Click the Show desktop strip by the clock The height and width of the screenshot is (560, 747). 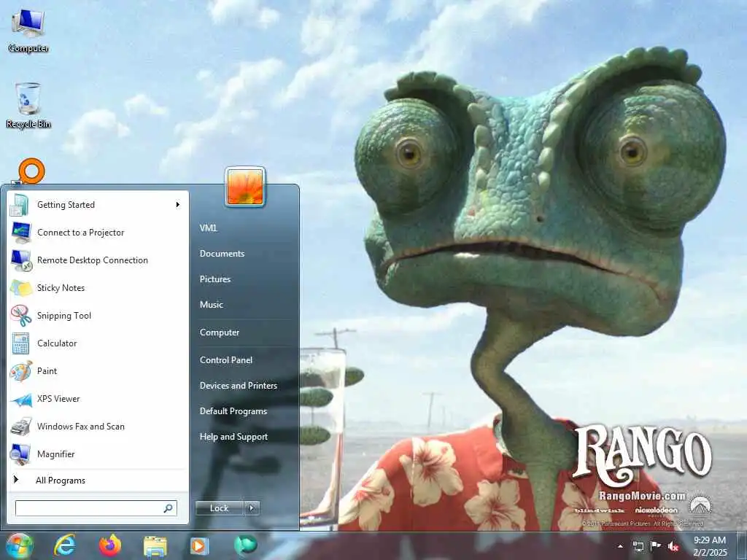click(x=742, y=545)
